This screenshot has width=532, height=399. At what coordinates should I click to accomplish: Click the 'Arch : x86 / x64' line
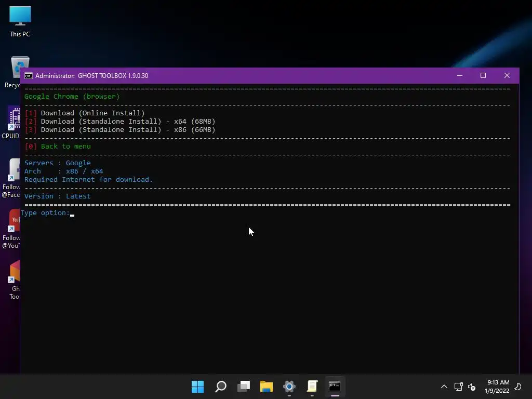[63, 171]
